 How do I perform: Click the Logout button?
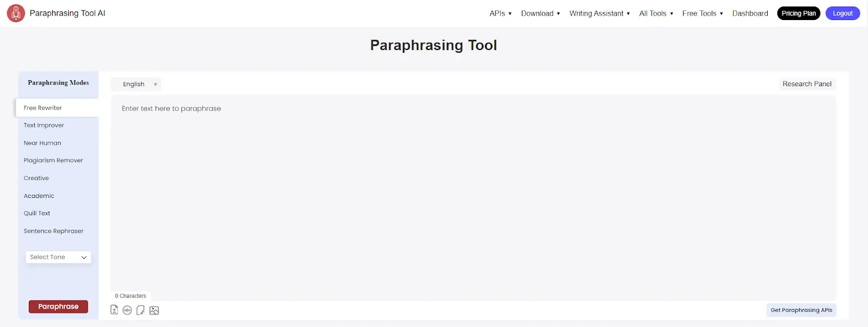click(x=843, y=13)
